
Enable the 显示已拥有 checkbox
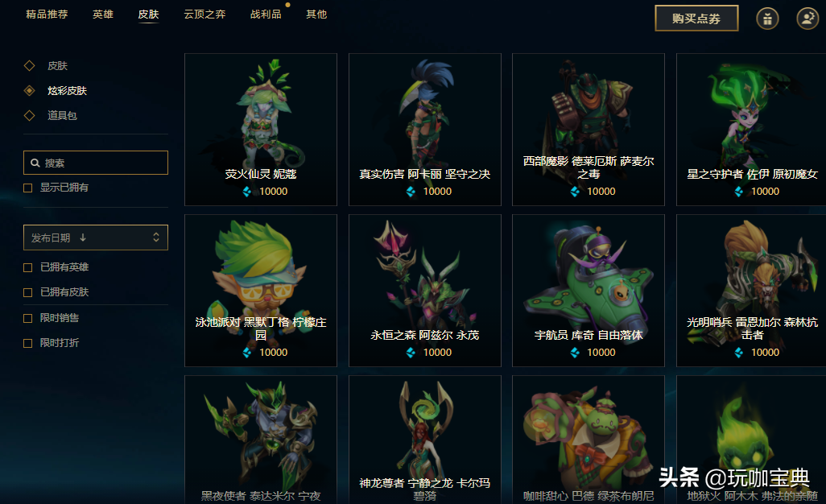click(x=28, y=188)
